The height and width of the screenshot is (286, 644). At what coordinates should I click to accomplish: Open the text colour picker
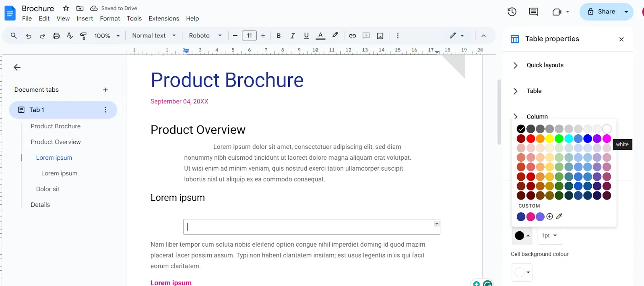pyautogui.click(x=320, y=36)
